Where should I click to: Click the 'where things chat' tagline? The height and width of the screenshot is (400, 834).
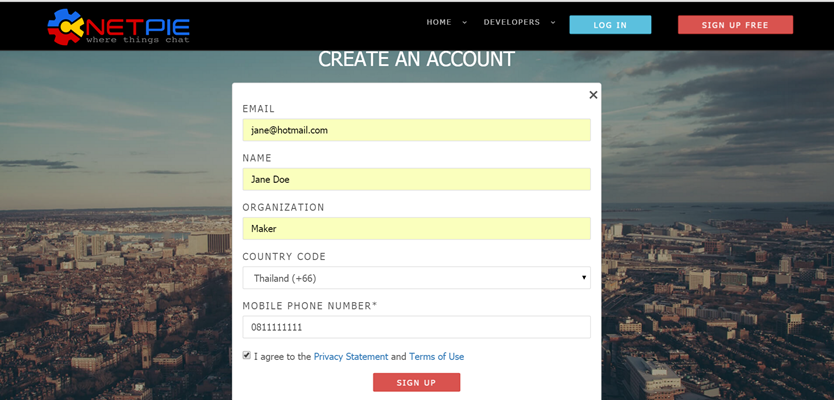[x=137, y=40]
